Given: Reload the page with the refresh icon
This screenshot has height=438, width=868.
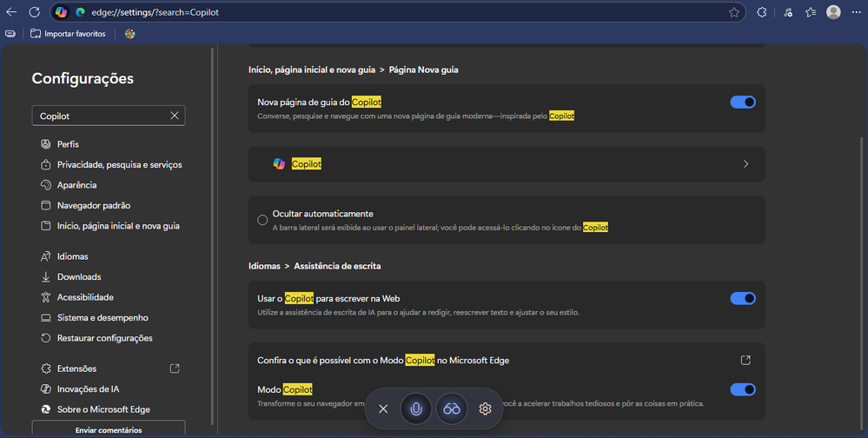Looking at the screenshot, I should point(35,12).
